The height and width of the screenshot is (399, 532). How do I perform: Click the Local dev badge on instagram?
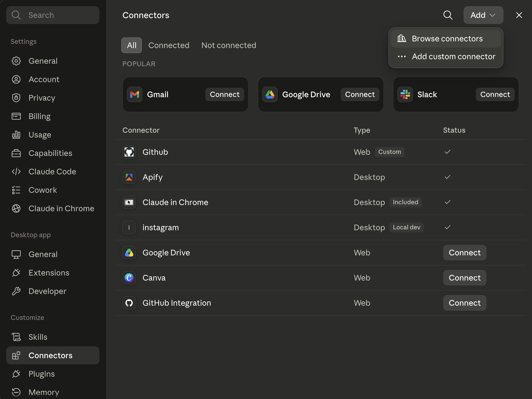coord(407,227)
